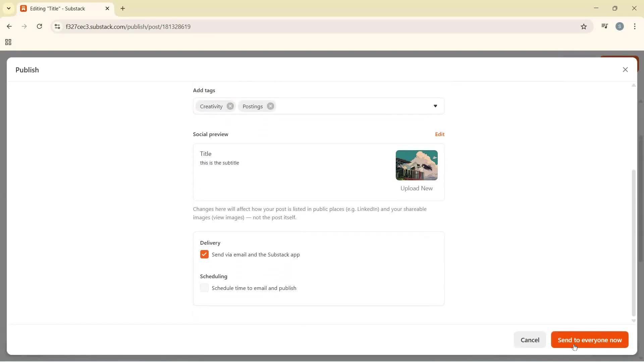This screenshot has width=644, height=362.
Task: Open Chrome's three-dot menu
Action: (x=635, y=26)
